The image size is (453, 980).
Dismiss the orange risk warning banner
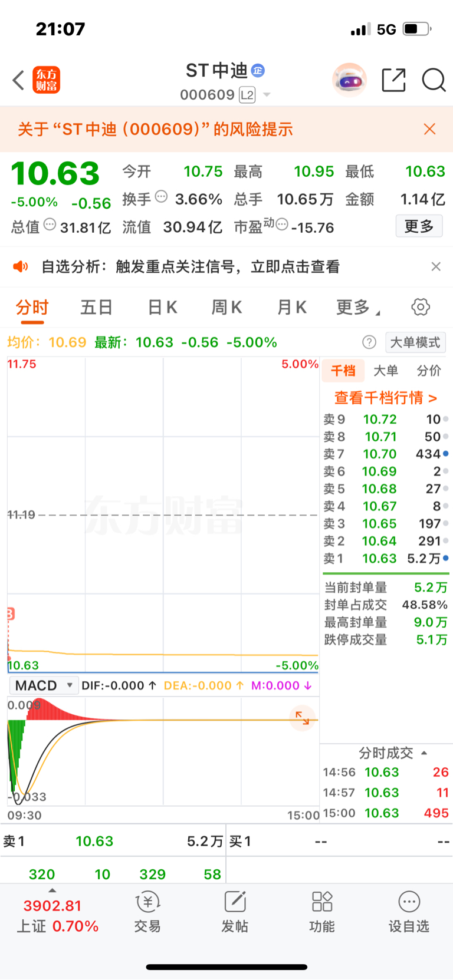(430, 129)
